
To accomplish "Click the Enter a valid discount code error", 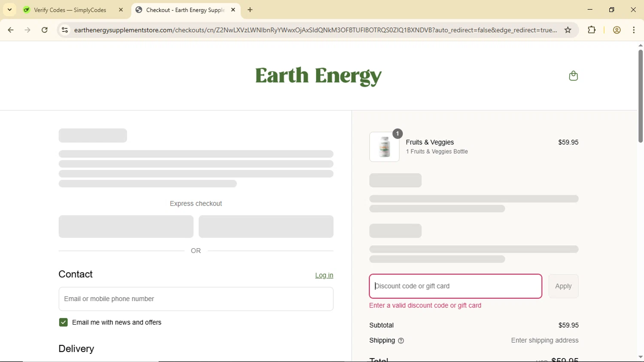I will [x=425, y=306].
